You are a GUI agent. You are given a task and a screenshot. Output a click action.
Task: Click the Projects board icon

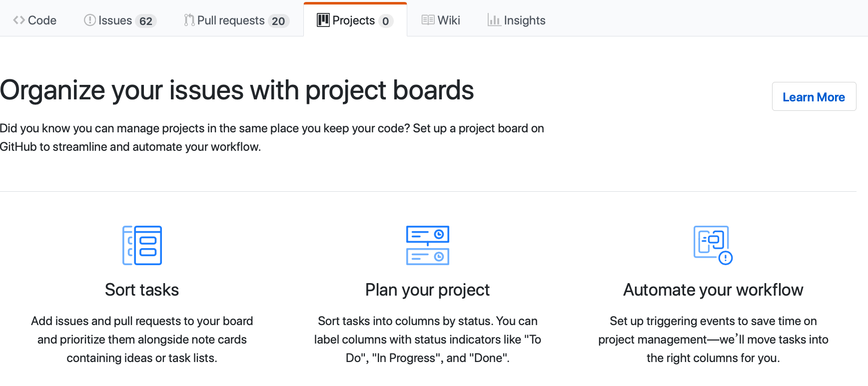point(323,20)
